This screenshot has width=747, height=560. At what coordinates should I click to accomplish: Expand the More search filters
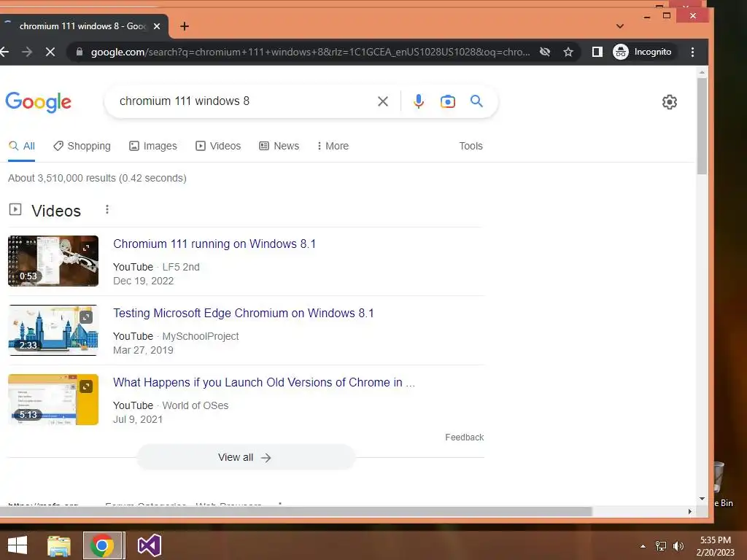(x=333, y=146)
